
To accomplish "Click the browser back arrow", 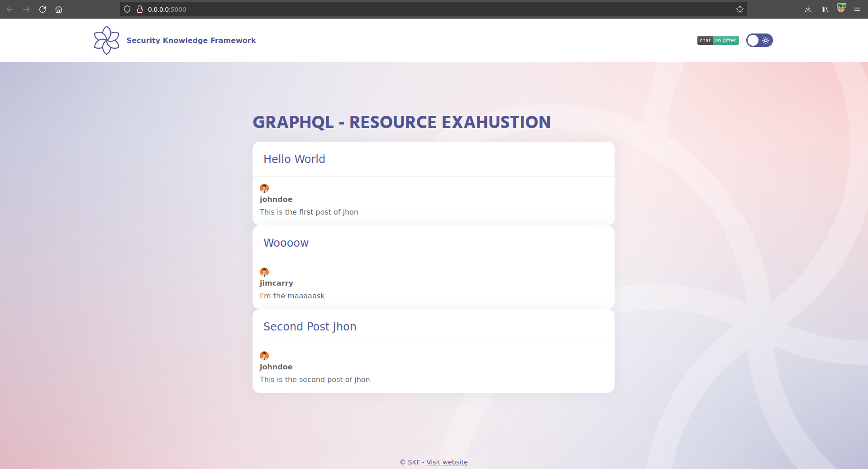I will pyautogui.click(x=10, y=9).
